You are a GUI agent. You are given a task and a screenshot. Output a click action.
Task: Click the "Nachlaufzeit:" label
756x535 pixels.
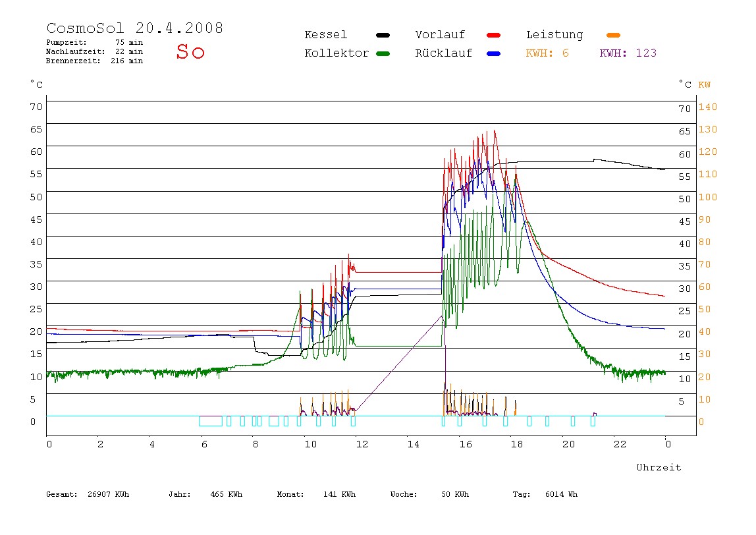(76, 51)
